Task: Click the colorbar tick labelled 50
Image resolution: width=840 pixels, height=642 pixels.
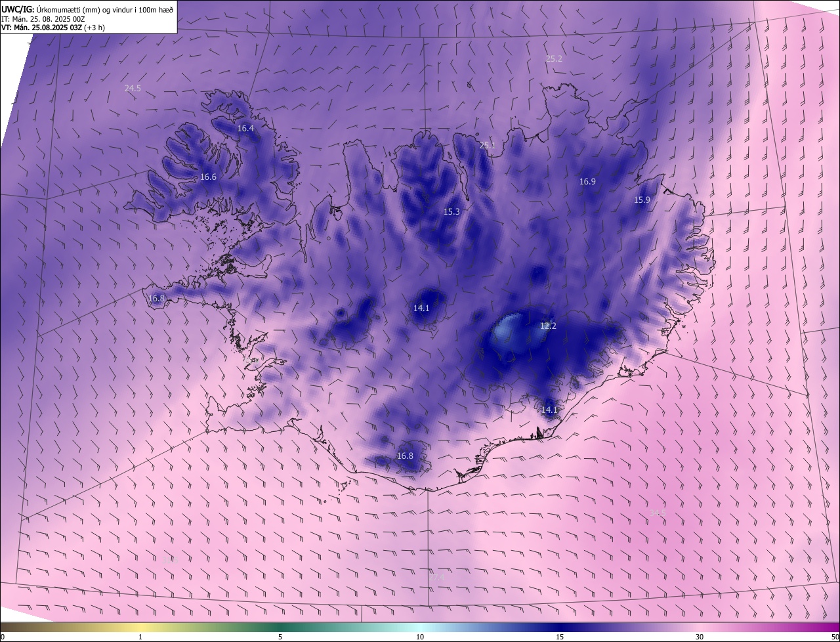Action: pyautogui.click(x=835, y=637)
